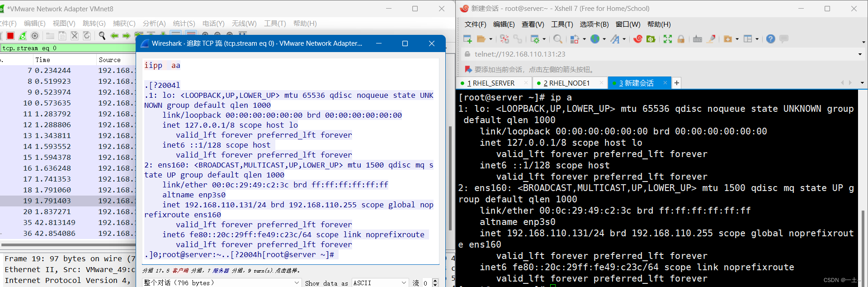Click the Xshell lock screen icon
Screen dimensions: 868x287
point(681,39)
